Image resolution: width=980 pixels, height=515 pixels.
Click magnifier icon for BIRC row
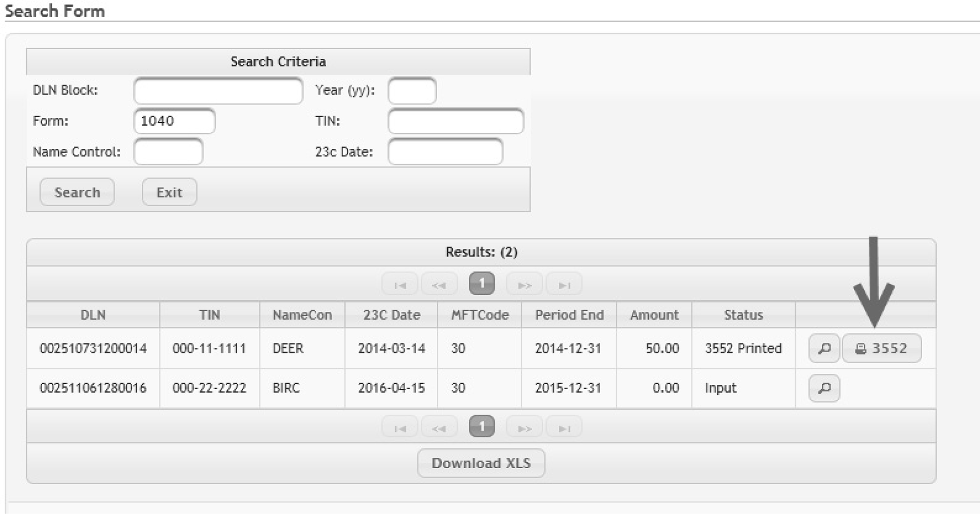click(824, 388)
